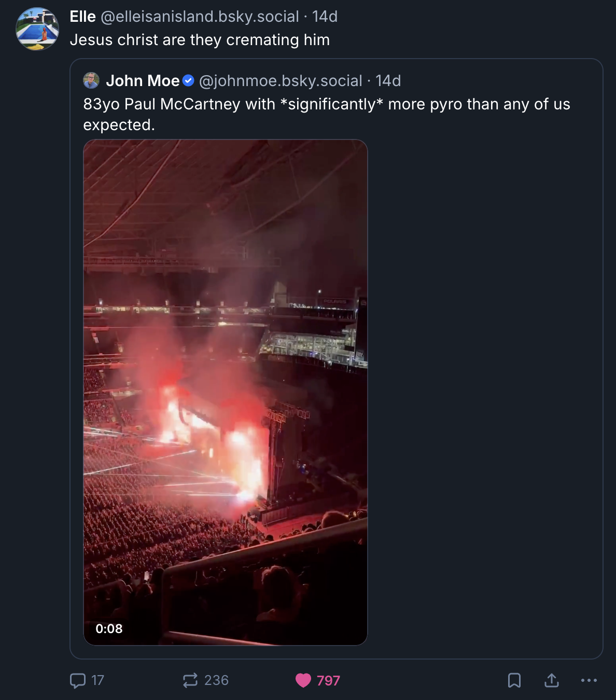
Task: Click the @elleisanisland.bsky.social handle
Action: (200, 17)
